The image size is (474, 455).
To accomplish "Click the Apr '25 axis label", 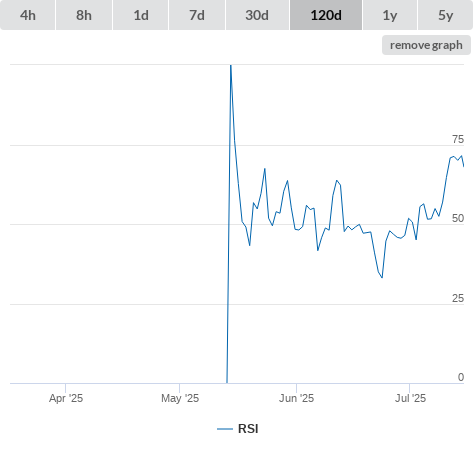I will 66,398.
